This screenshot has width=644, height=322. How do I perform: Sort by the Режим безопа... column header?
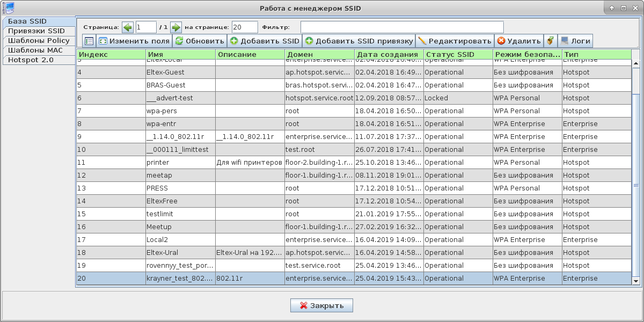pos(528,55)
